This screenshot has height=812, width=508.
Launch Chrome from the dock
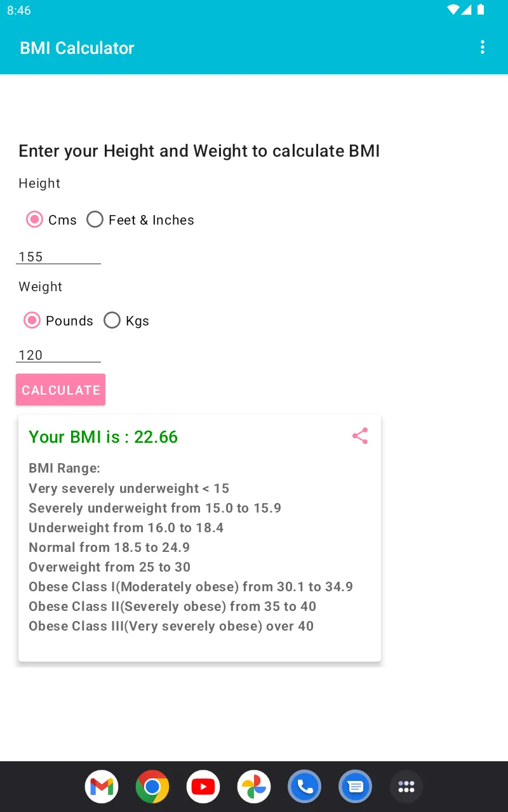point(152,787)
